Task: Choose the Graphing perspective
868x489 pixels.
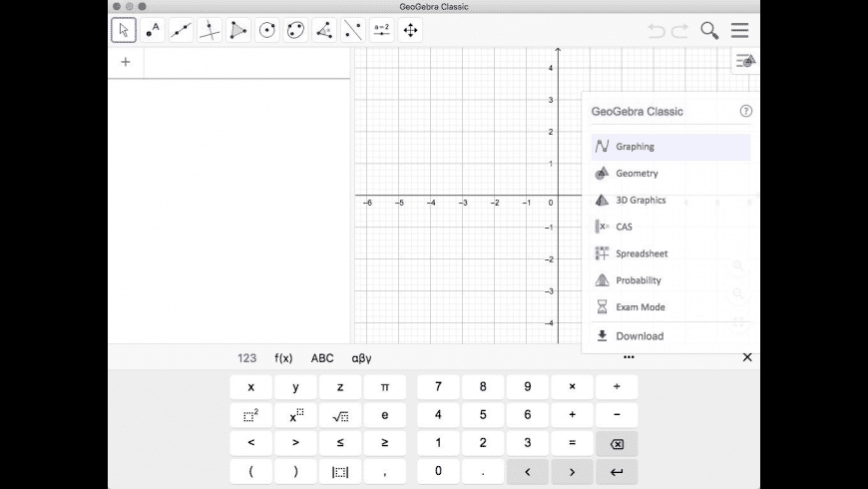Action: click(x=670, y=147)
